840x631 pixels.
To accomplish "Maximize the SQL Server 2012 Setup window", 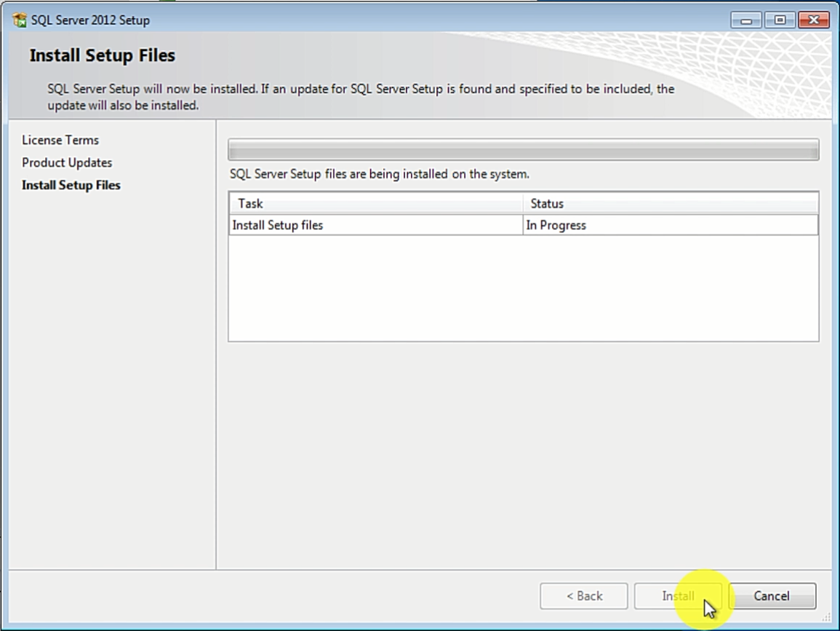I will point(780,20).
